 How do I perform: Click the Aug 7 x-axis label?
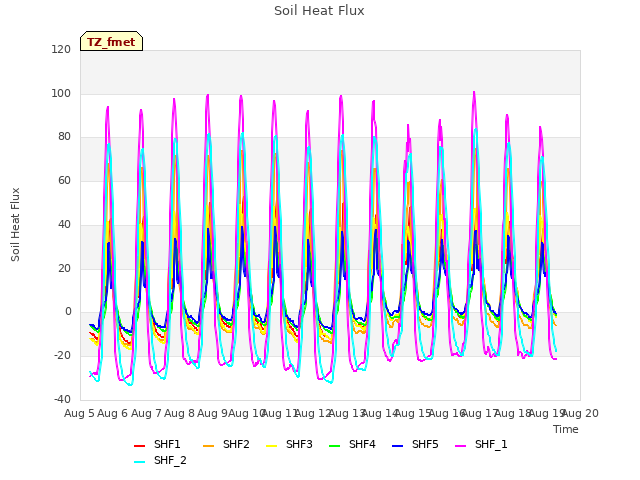click(x=146, y=413)
